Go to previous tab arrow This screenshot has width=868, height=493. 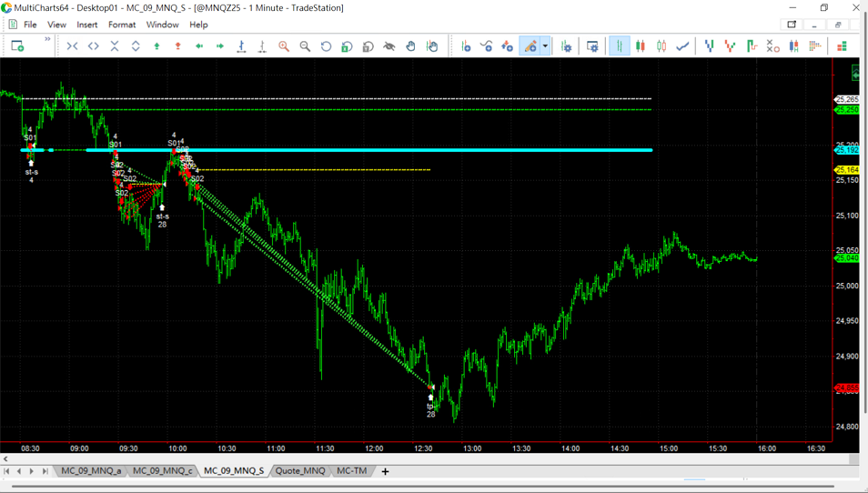coord(19,471)
